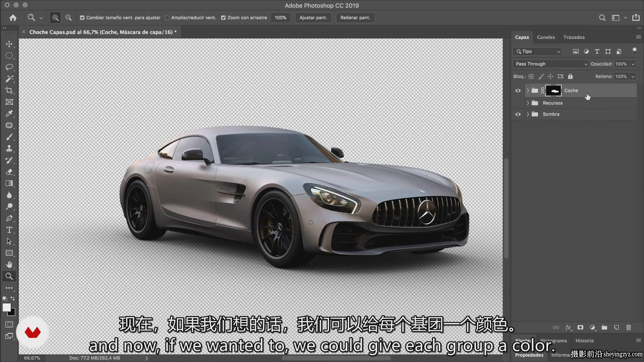Add a layer mask

point(580,327)
